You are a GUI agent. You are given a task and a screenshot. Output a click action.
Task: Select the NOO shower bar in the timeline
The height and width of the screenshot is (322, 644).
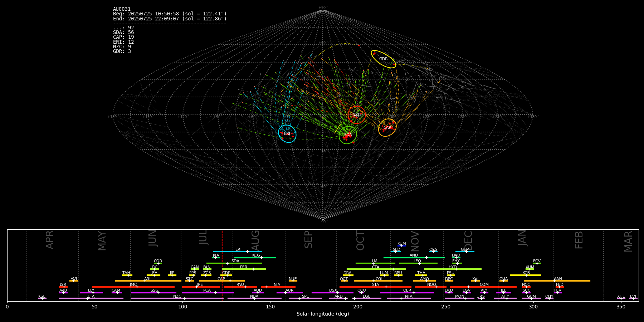click(431, 287)
